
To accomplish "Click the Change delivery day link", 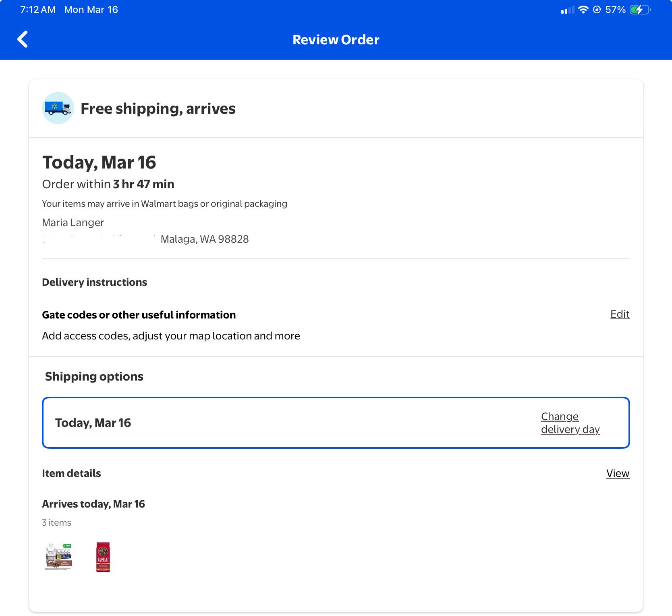I will click(x=570, y=422).
